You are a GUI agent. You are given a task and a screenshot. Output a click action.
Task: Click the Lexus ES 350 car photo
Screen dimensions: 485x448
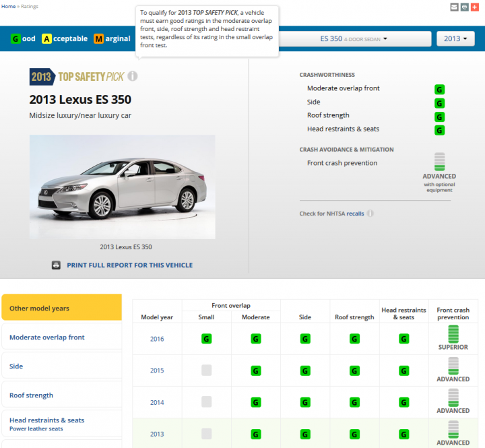point(123,187)
